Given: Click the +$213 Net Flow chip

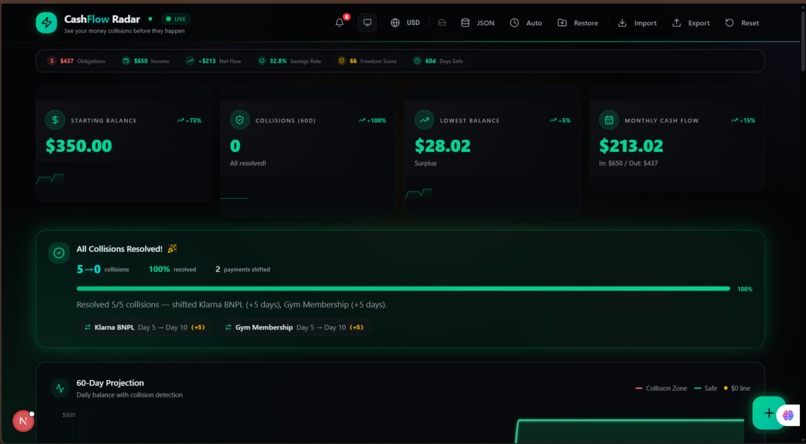Looking at the screenshot, I should coord(213,61).
